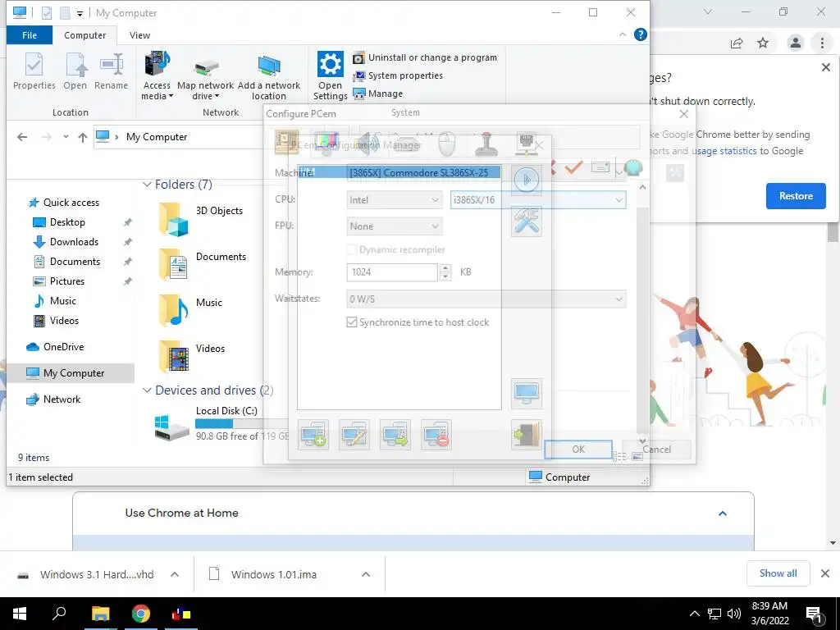Open the FPU None dropdown
This screenshot has width=840, height=630.
(x=395, y=226)
